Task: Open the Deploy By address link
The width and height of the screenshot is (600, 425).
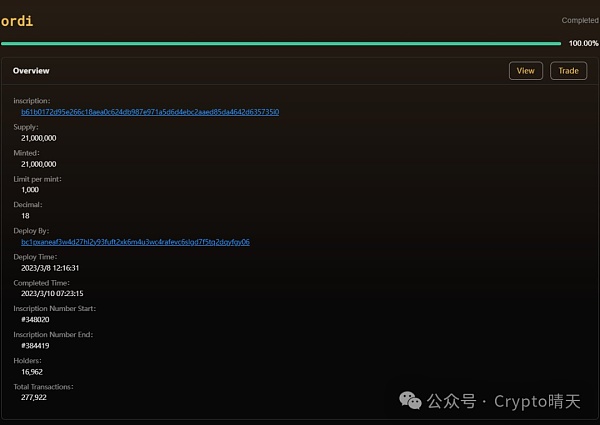Action: point(135,242)
